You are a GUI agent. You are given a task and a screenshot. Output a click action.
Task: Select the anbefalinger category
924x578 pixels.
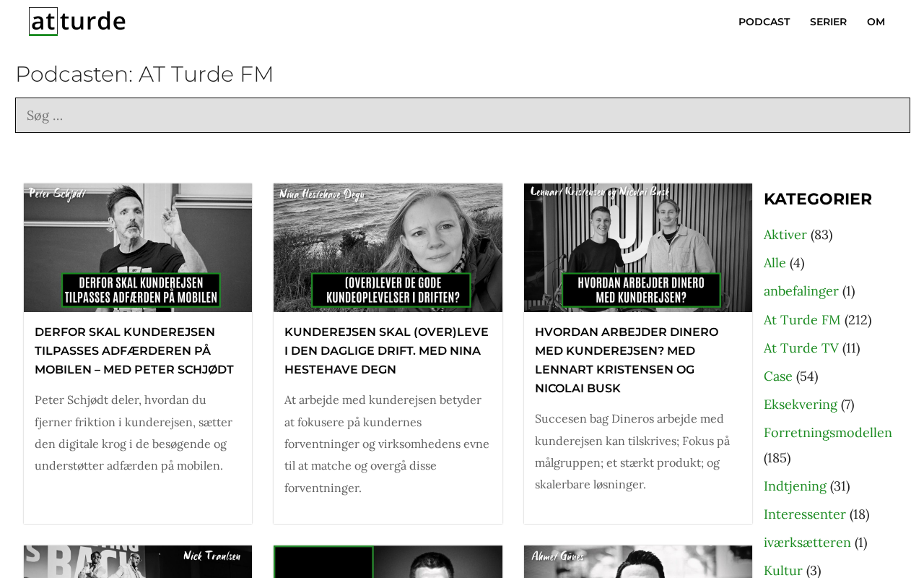[x=801, y=291]
